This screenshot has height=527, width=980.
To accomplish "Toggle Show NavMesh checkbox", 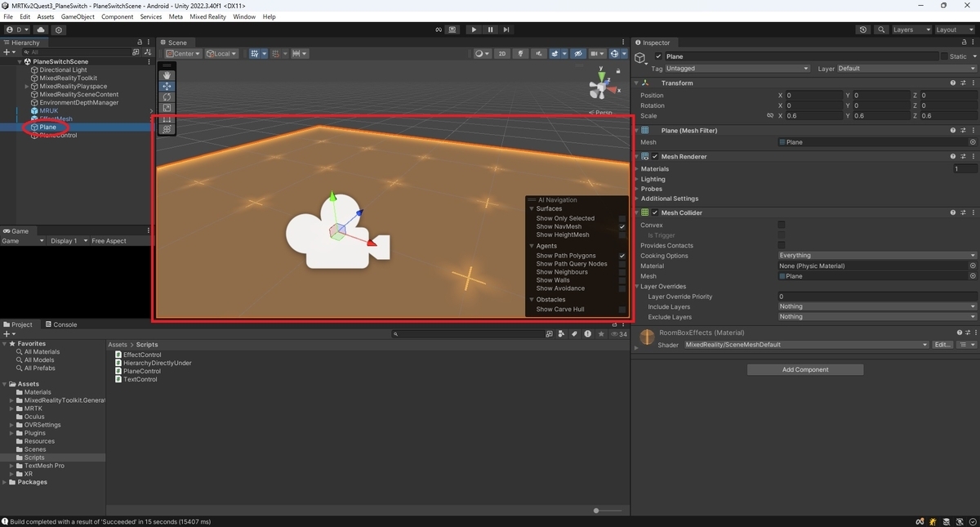I will 622,226.
